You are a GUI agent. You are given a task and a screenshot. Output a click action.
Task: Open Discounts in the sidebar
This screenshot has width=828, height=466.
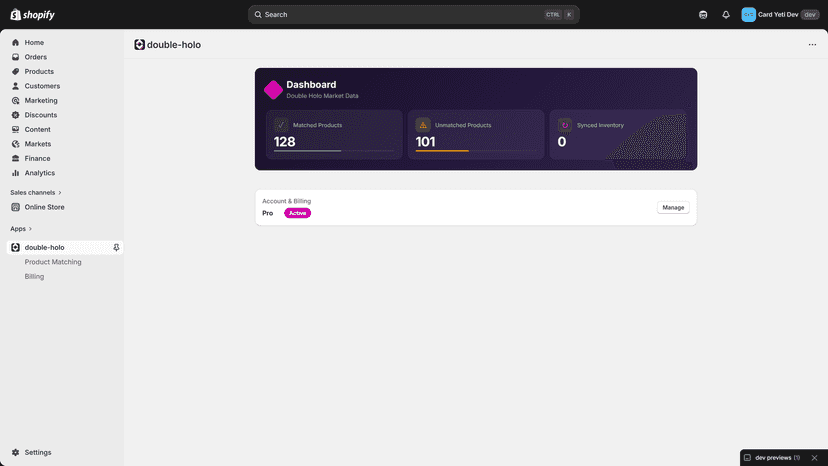pyautogui.click(x=41, y=115)
